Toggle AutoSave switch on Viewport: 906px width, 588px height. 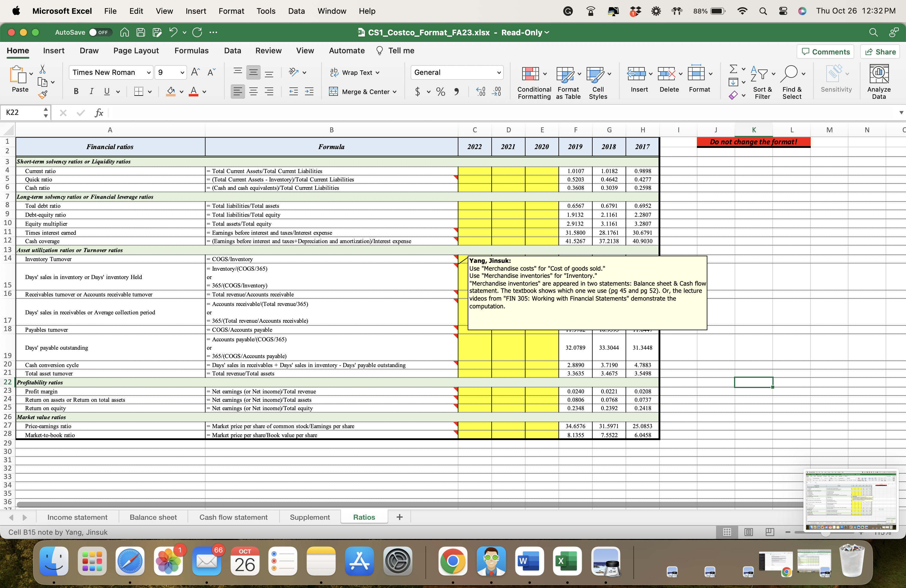100,32
